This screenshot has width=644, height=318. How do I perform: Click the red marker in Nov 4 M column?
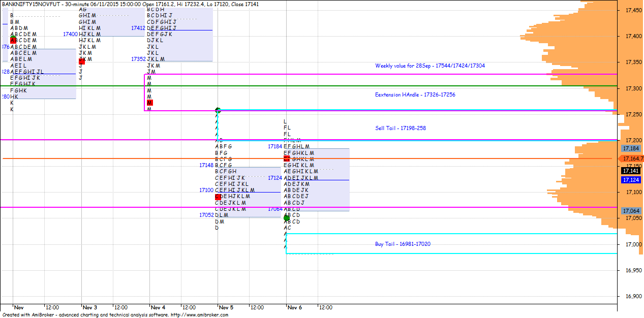(x=150, y=103)
